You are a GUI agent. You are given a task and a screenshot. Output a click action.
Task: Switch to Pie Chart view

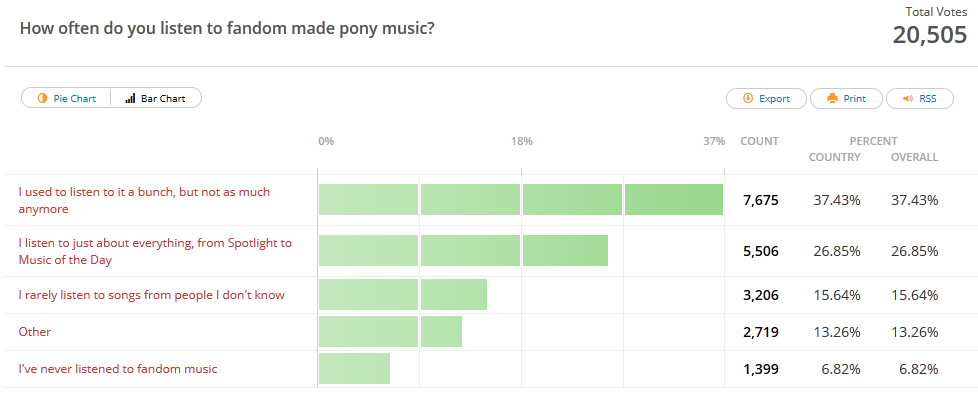66,98
